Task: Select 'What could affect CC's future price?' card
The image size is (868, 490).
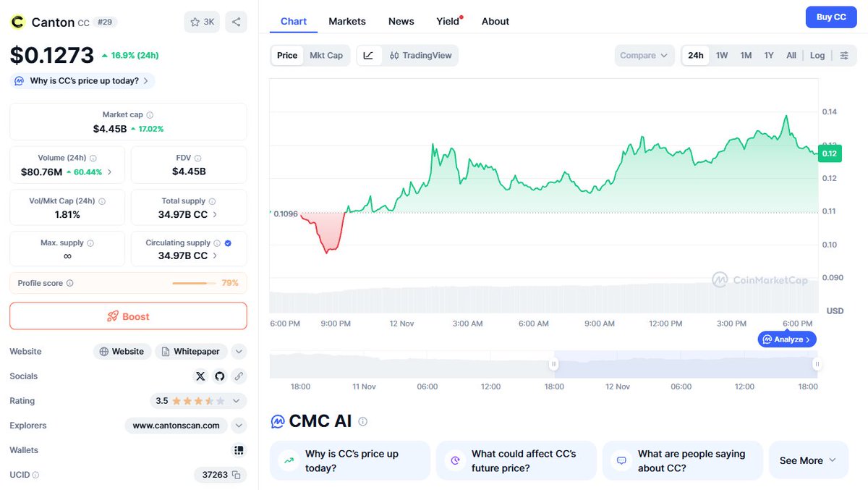Action: coord(516,460)
